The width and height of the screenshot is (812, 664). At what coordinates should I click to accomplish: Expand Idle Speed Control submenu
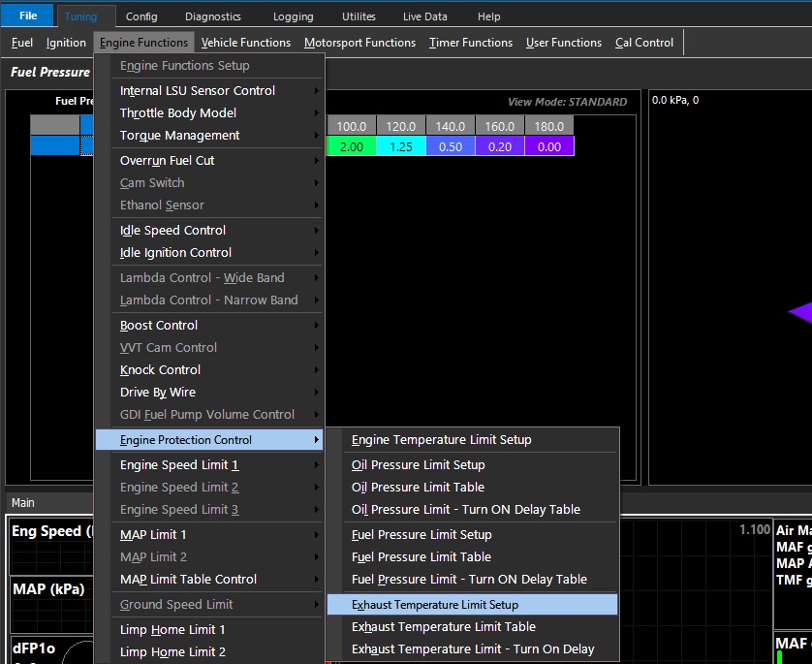pos(172,231)
